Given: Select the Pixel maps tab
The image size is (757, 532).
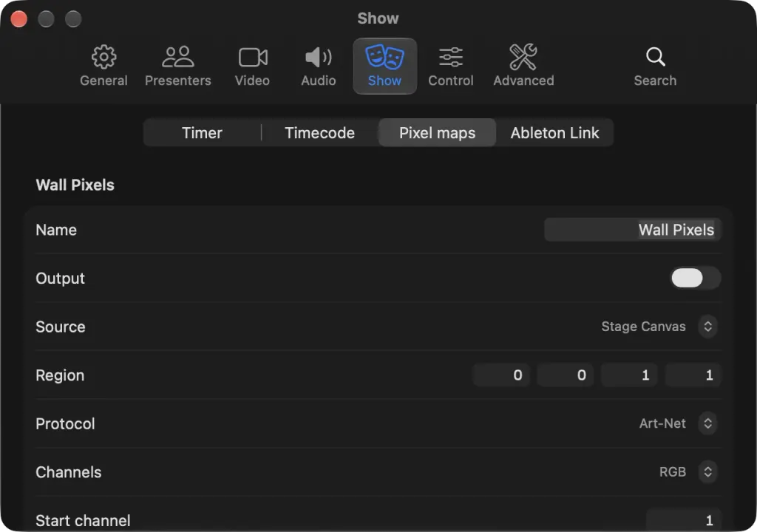Looking at the screenshot, I should pos(438,133).
